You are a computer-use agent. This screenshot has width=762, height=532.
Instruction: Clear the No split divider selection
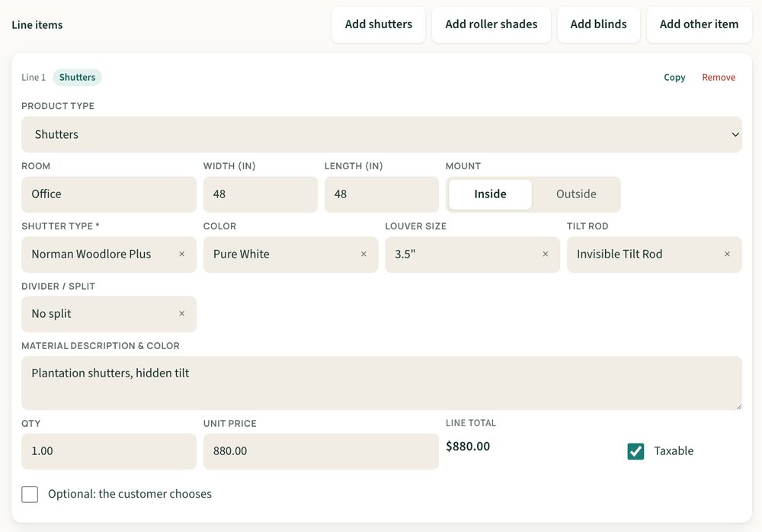click(182, 314)
